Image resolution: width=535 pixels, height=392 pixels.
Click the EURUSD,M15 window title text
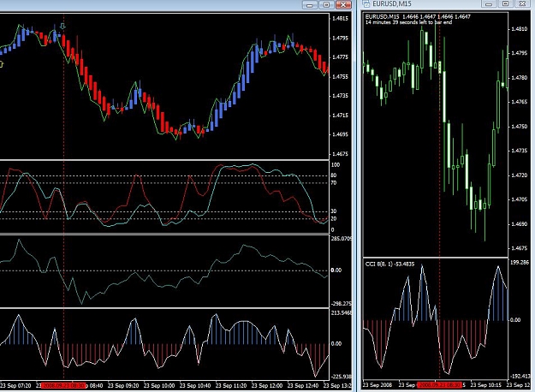392,3
